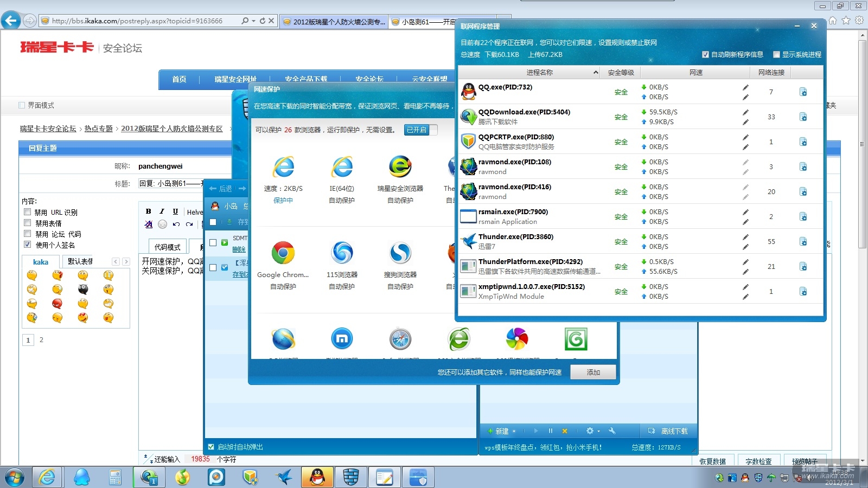Screen dimensions: 868x488
Task: Follow the 瑞星卡卡安全论坛 breadcrumb link
Action: [48, 129]
